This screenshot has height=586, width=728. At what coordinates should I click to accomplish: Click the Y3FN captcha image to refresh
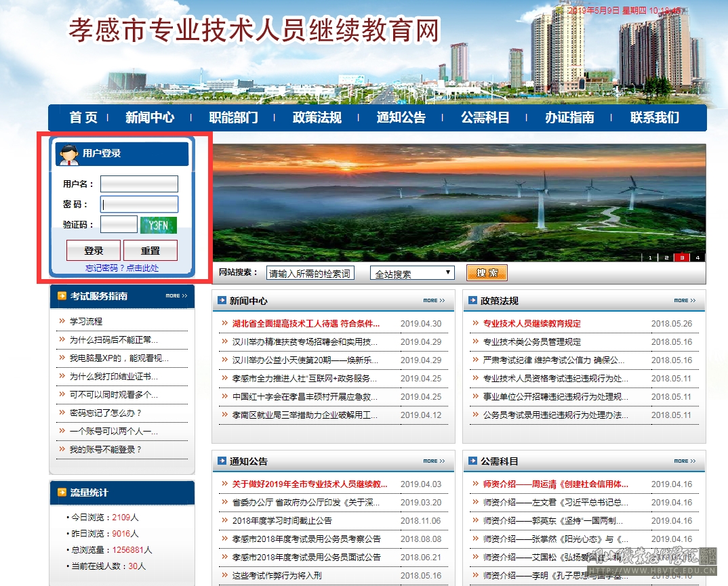(x=158, y=225)
